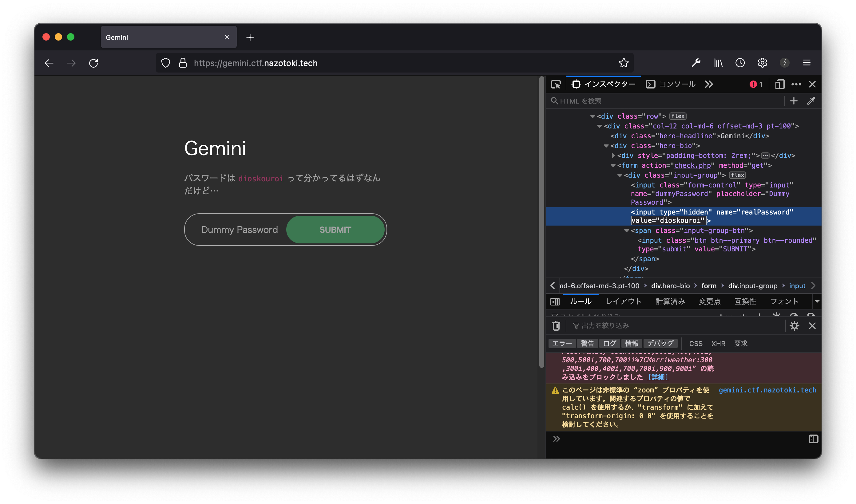
Task: Click the element picker icon in devtools
Action: pos(556,84)
